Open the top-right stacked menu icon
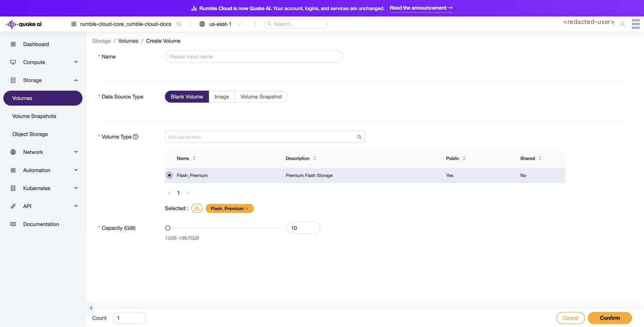 [x=636, y=24]
